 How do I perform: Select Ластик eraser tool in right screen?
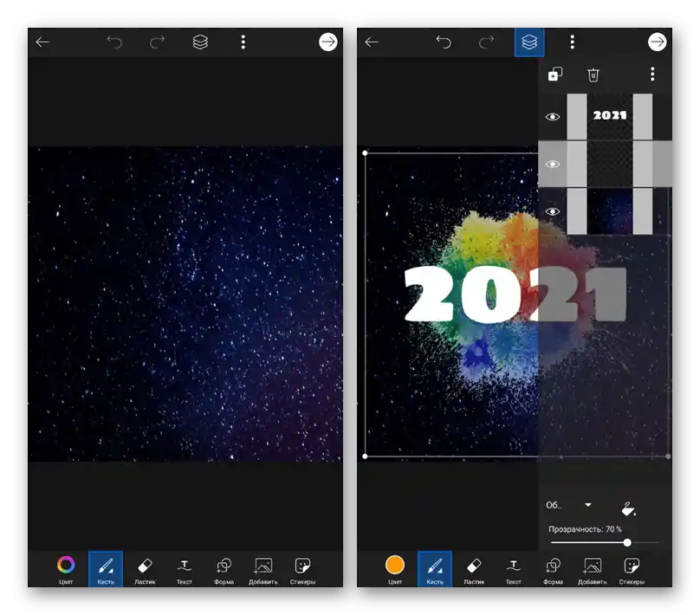(x=474, y=569)
